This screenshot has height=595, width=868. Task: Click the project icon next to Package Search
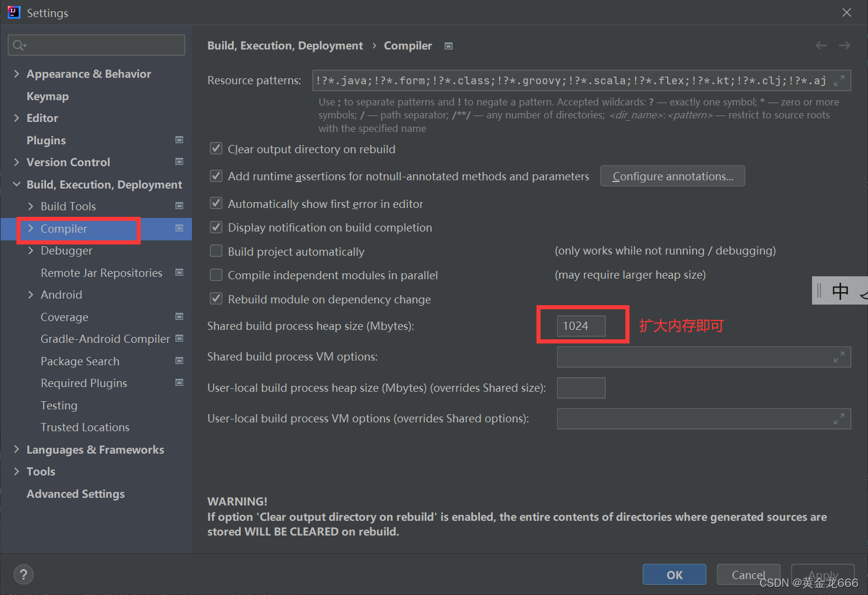[x=180, y=361]
